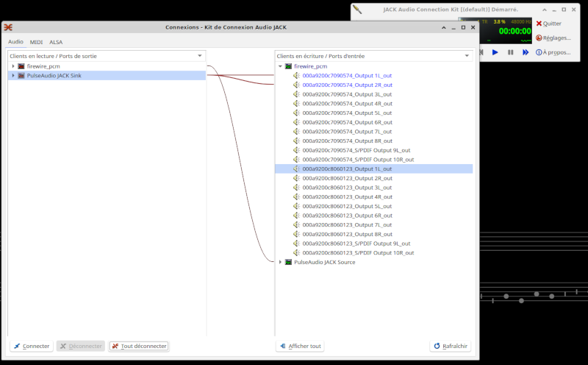Switch to the MIDI tab
Viewport: 588px width, 365px height.
pos(36,42)
